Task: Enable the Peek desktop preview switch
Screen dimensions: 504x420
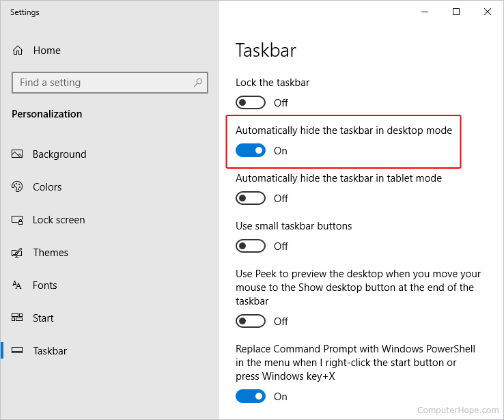Action: pos(251,321)
